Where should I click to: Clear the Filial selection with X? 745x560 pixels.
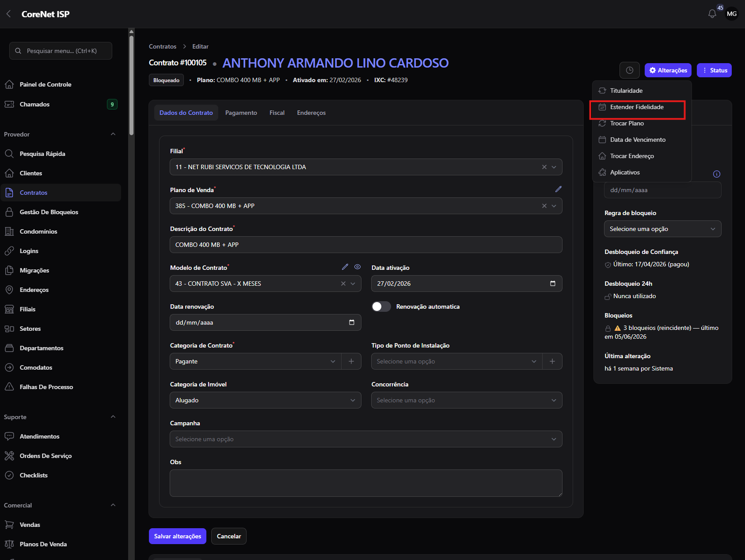(x=544, y=167)
